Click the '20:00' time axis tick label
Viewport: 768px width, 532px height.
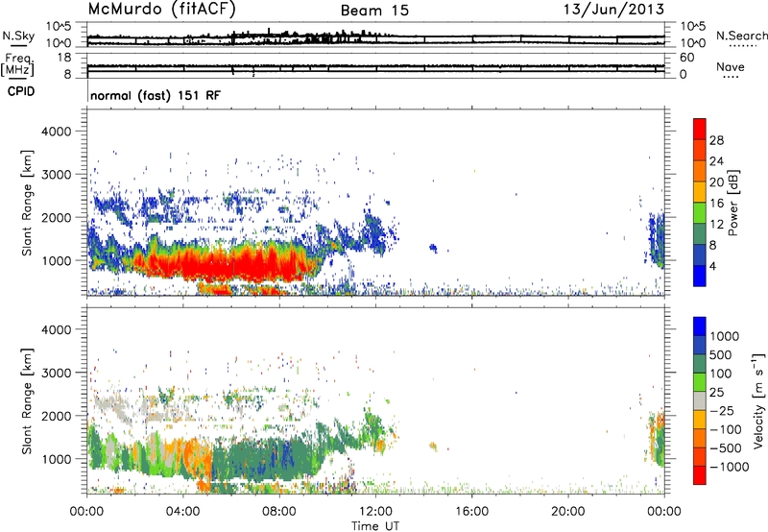pos(568,512)
